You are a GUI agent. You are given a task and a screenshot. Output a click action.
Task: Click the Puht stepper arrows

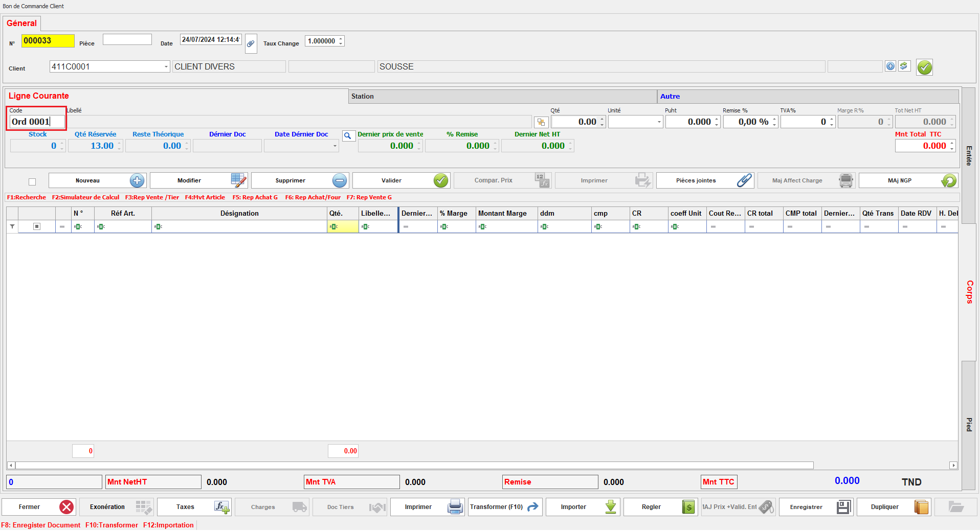pyautogui.click(x=717, y=122)
